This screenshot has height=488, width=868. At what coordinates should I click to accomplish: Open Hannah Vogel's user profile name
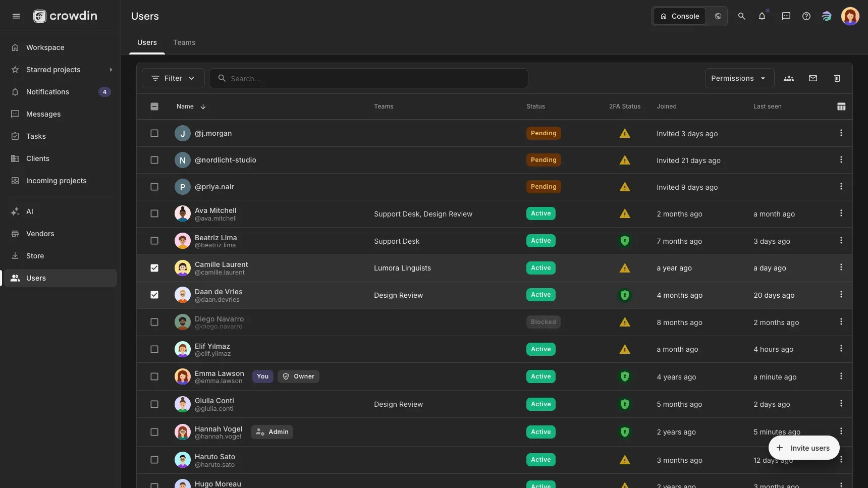tap(219, 429)
